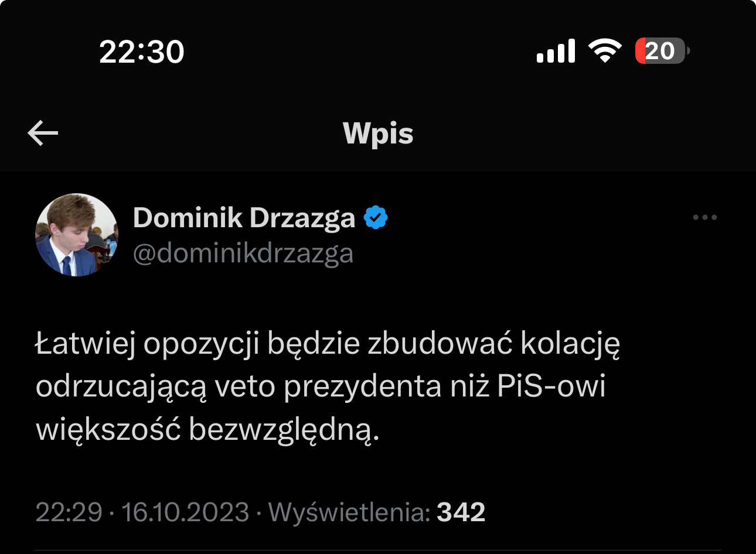Tap the words veto prezydenta in post
Screen dimensions: 756x554
click(x=328, y=388)
